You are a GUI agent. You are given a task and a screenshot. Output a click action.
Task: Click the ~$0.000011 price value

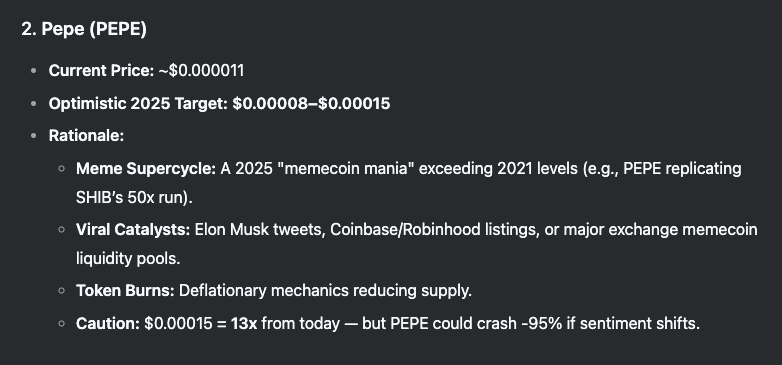(x=201, y=71)
